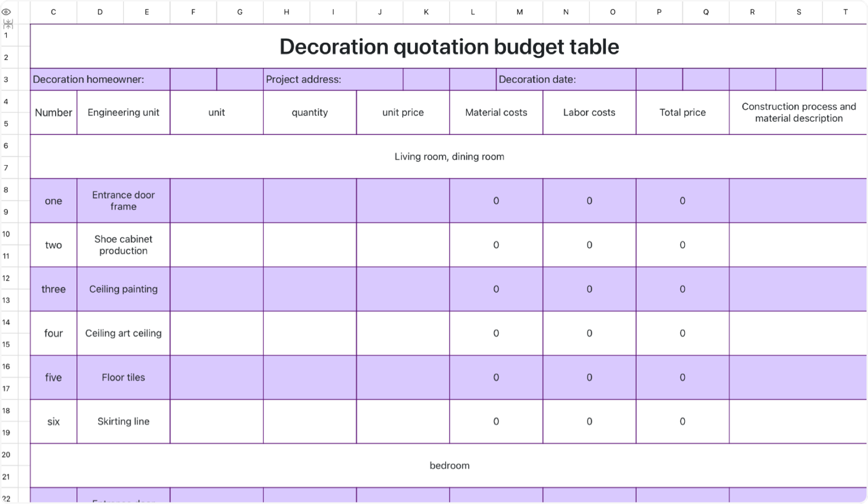The height and width of the screenshot is (504, 868).
Task: Toggle the eye visibility icon
Action: [x=6, y=12]
